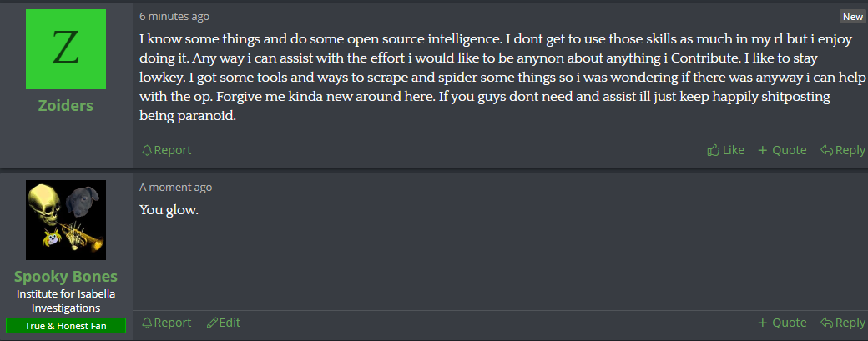Image resolution: width=868 pixels, height=341 pixels.
Task: Open Spooky Bones' skeleton trumpet avatar
Action: point(66,220)
